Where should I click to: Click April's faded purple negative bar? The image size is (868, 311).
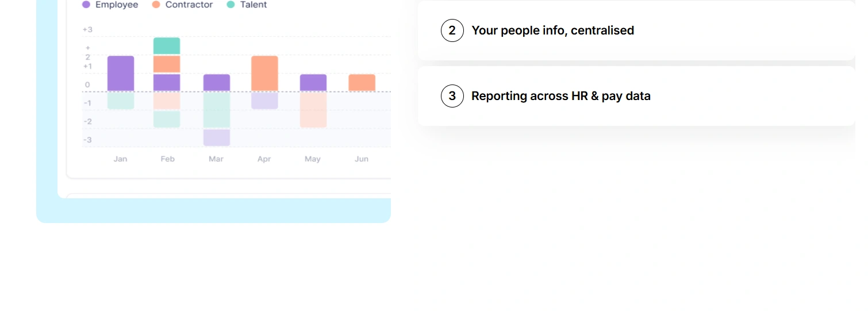click(x=264, y=101)
